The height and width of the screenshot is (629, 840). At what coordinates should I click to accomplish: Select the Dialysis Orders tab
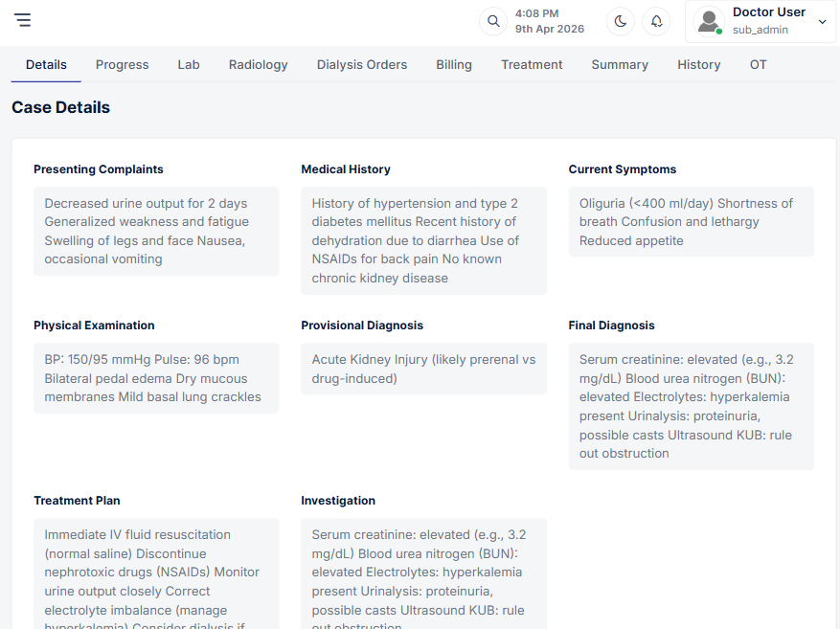click(x=362, y=65)
